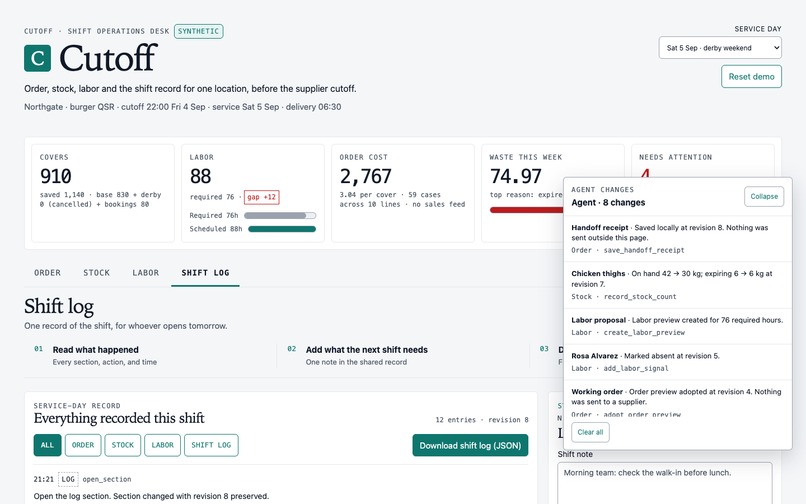Click the Shift log page heading

59,306
